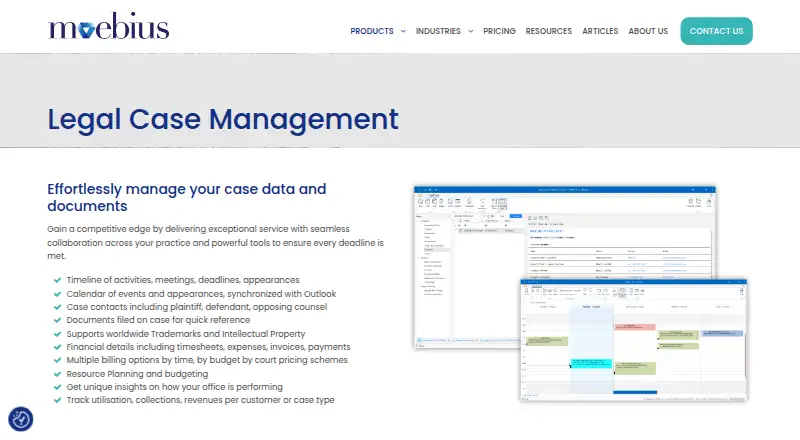Open the calendar view screenshot thumbnail
This screenshot has height=440, width=800.
[633, 340]
